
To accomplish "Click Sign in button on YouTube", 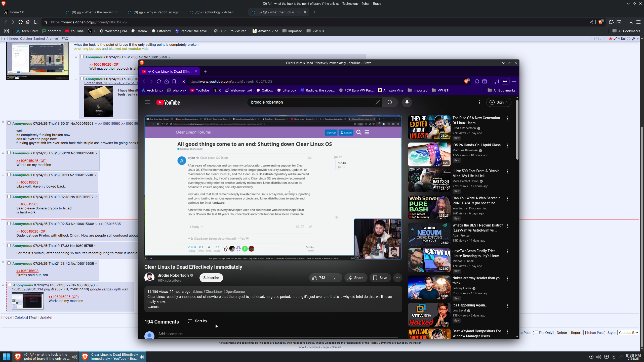I will click(499, 102).
